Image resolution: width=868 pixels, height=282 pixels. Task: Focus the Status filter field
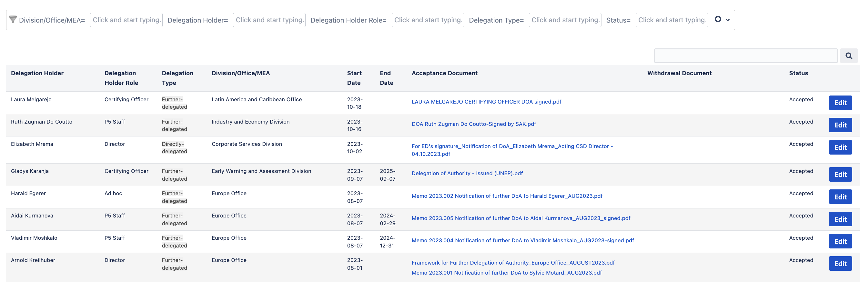click(x=672, y=20)
